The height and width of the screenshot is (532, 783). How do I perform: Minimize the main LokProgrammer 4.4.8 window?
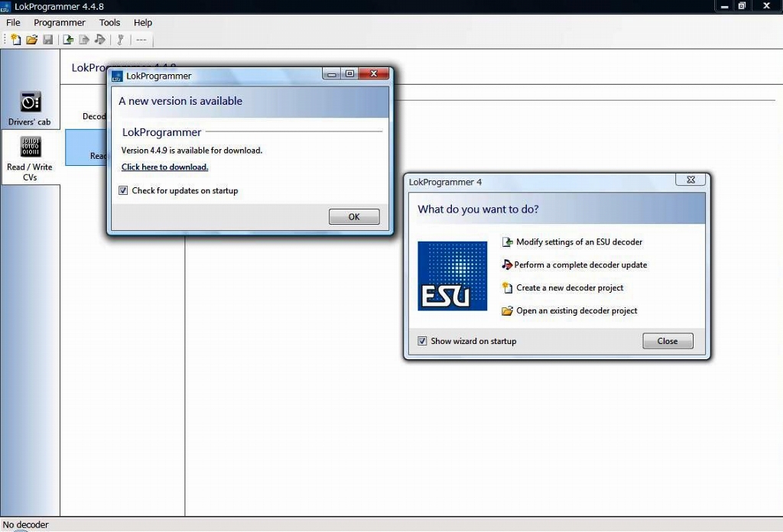click(x=724, y=6)
